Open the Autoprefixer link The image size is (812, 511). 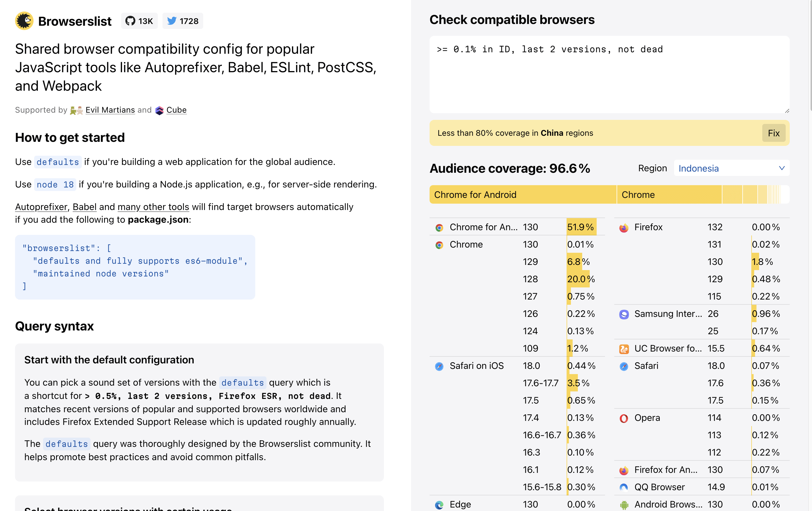41,207
